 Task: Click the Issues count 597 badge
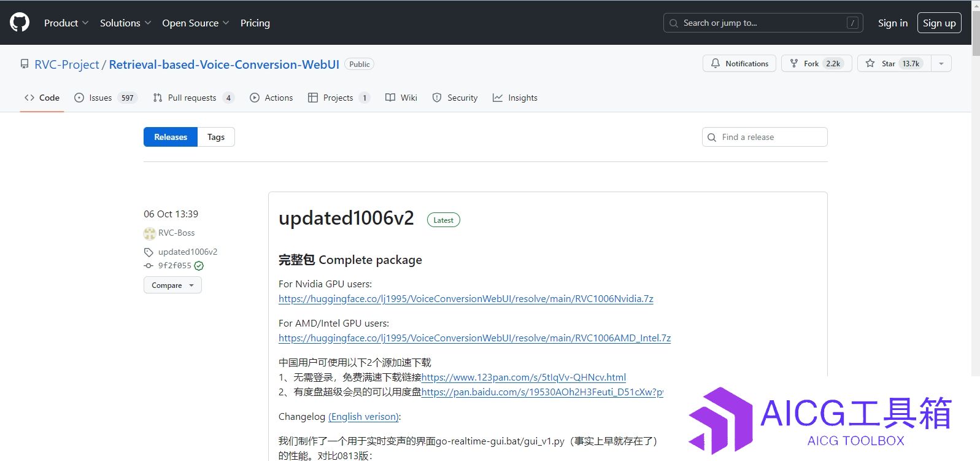pyautogui.click(x=127, y=98)
